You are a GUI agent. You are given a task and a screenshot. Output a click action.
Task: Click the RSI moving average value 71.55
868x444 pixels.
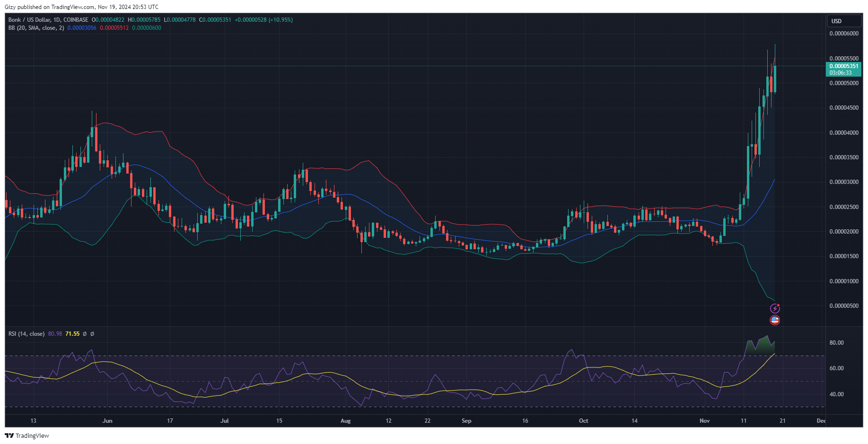coord(72,334)
